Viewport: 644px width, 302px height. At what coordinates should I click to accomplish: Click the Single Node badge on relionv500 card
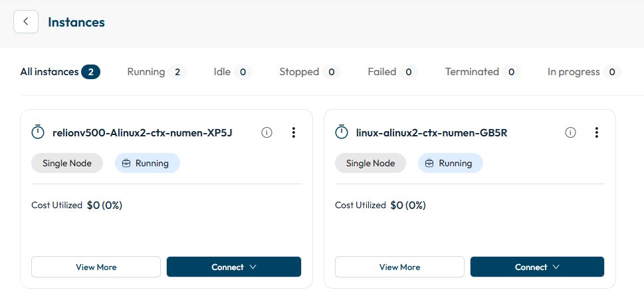click(x=67, y=163)
